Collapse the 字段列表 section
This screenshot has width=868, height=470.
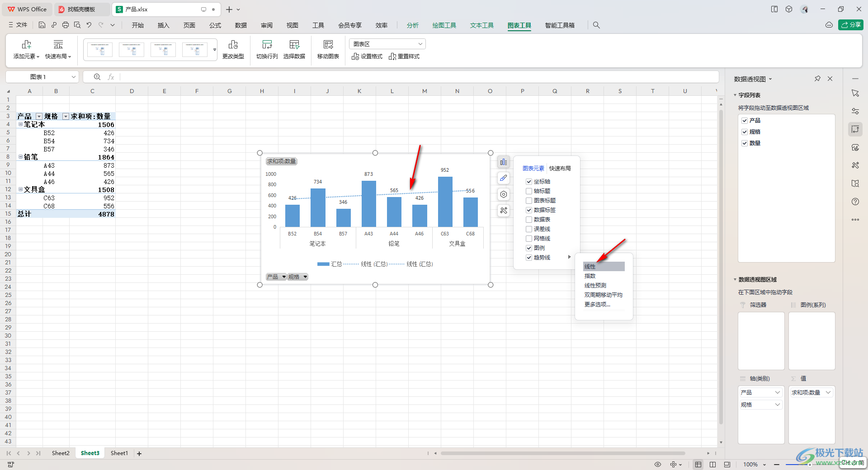[x=735, y=95]
